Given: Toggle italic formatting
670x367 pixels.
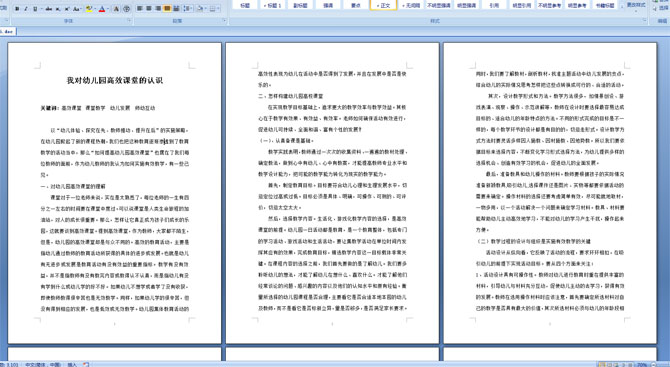Looking at the screenshot, I should pyautogui.click(x=26, y=9).
